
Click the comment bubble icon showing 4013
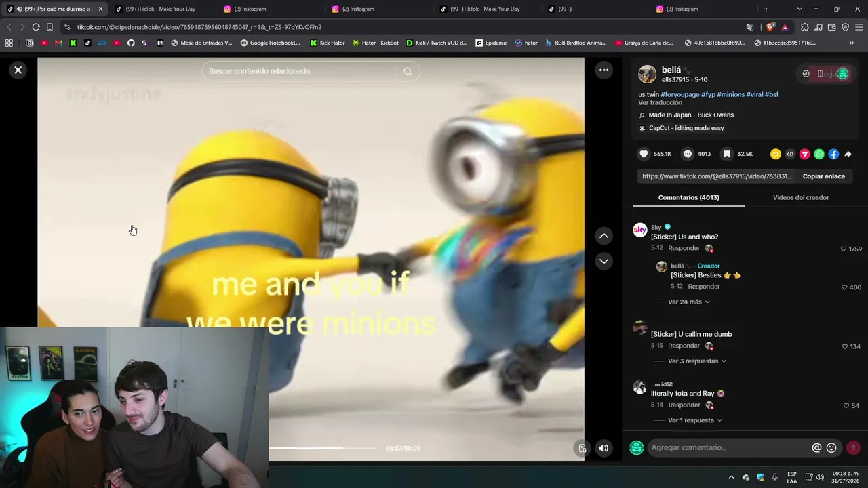[688, 154]
